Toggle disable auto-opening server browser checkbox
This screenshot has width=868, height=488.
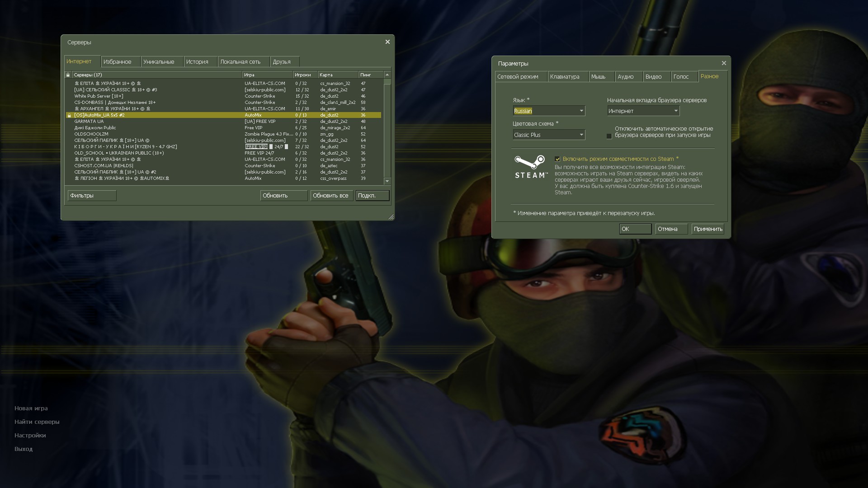tap(609, 136)
